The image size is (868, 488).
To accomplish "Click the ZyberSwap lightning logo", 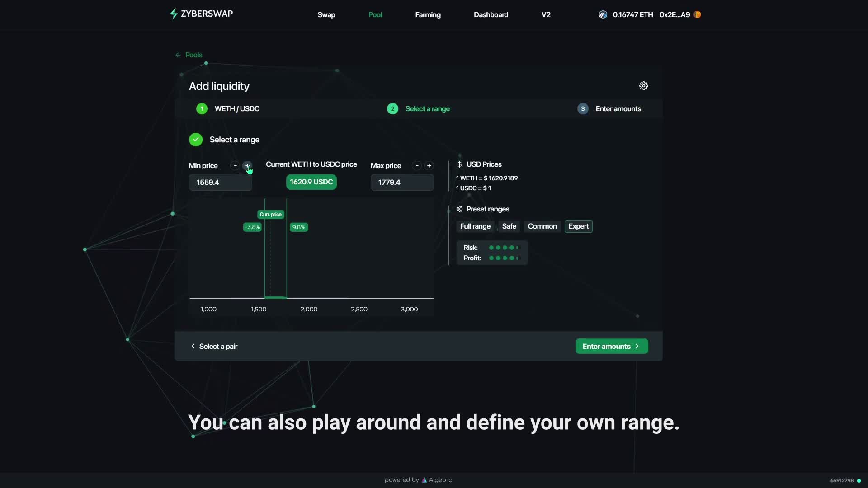I will point(174,14).
